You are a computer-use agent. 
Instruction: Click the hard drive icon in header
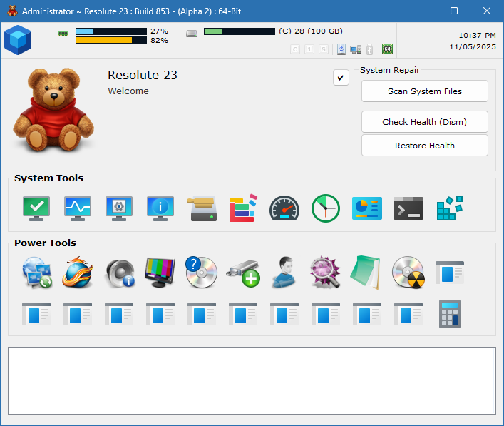192,34
